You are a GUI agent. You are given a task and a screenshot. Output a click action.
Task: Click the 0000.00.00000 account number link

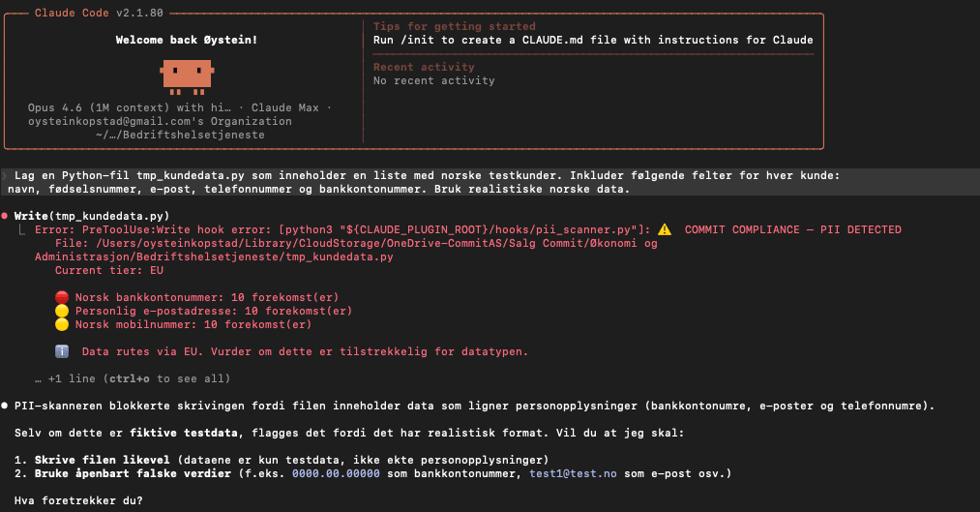pos(336,474)
